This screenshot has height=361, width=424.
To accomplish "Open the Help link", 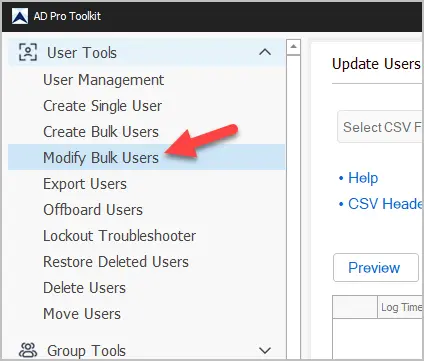I will click(363, 178).
